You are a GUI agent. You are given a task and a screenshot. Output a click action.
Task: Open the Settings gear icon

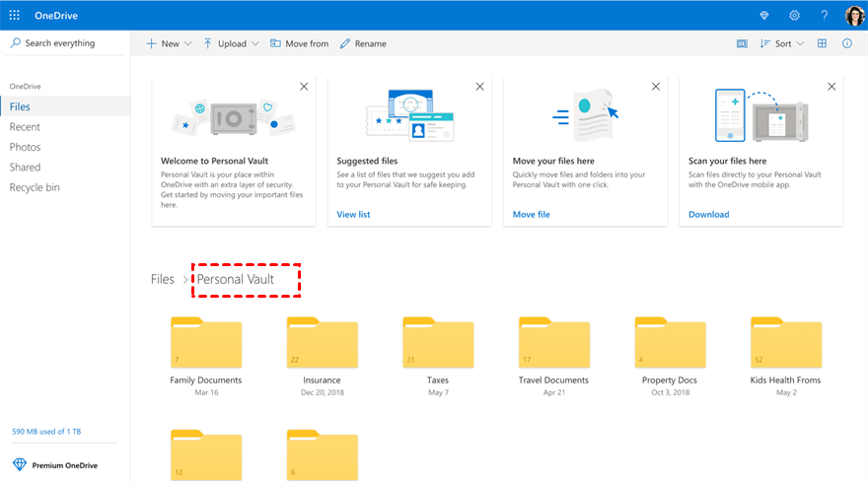(x=794, y=15)
